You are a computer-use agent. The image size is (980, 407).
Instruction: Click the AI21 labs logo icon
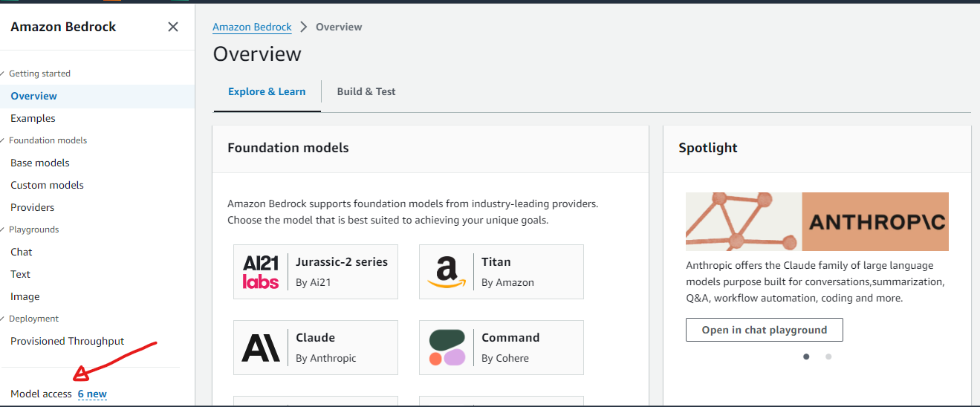[x=261, y=272]
